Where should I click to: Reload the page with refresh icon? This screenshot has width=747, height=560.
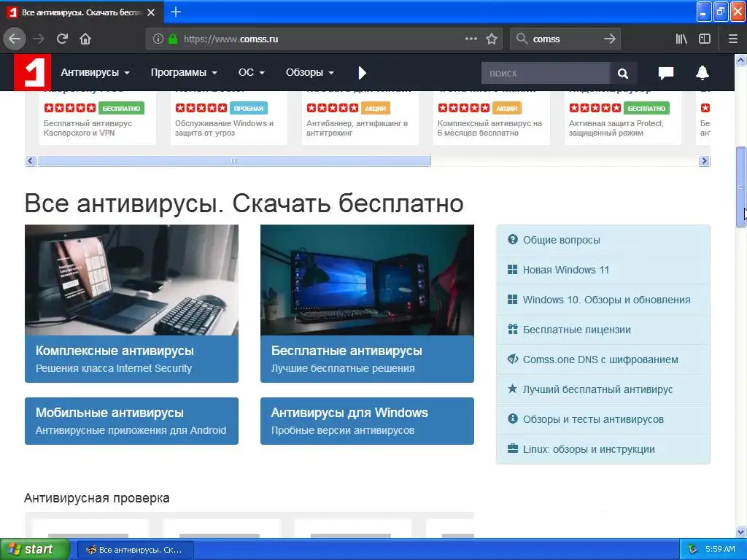62,39
